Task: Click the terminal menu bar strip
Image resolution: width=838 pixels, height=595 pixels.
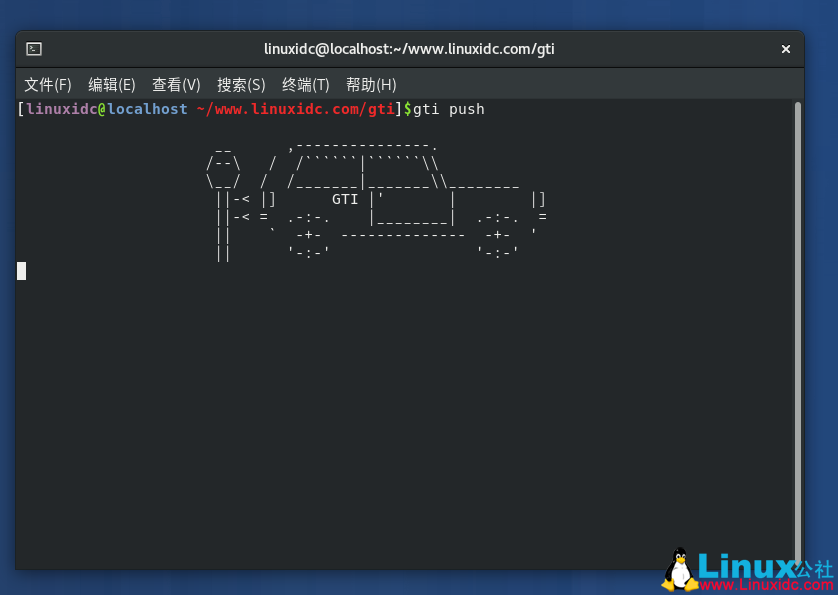Action: tap(600, 84)
